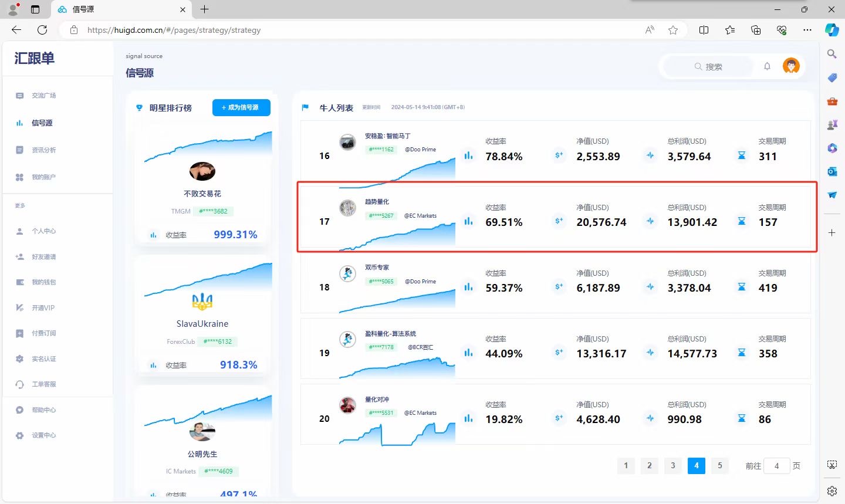Click the 付费订阅 bookmark icon
This screenshot has height=504, width=845.
[19, 333]
